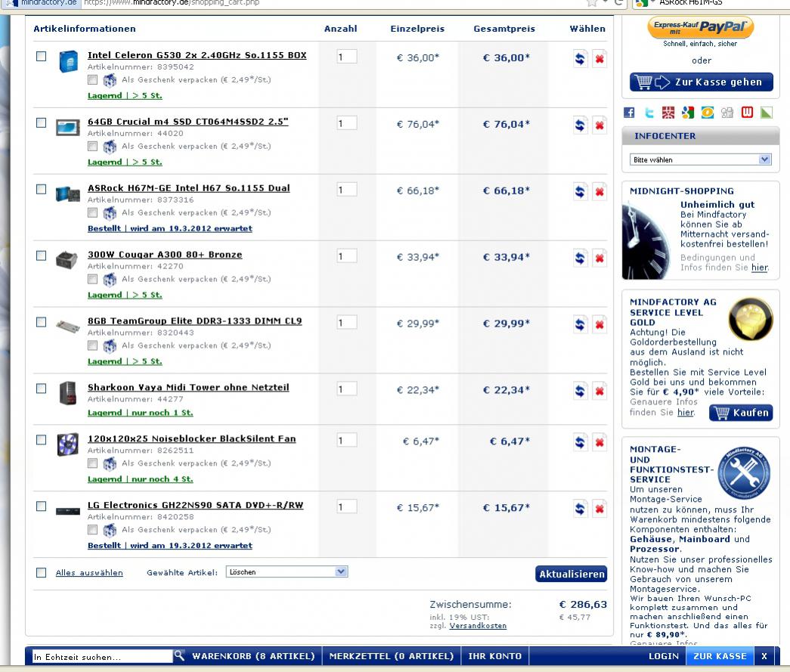Click refresh icon for 8GB TeamGroup Elite RAM
Viewport: 790px width, 672px height.
click(x=580, y=325)
